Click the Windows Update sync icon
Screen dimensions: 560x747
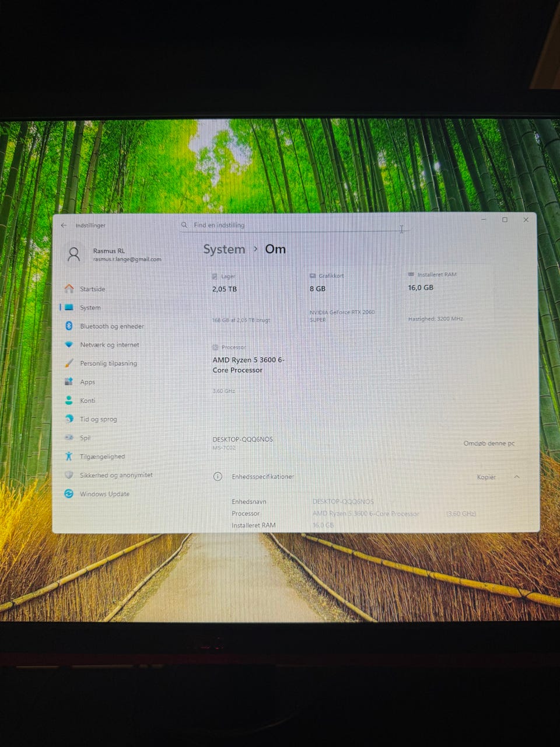tap(69, 494)
